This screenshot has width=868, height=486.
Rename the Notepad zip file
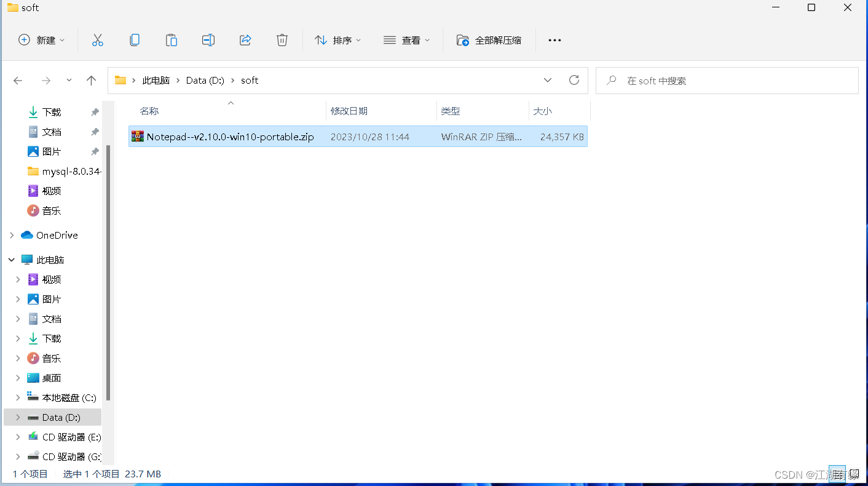pyautogui.click(x=208, y=39)
